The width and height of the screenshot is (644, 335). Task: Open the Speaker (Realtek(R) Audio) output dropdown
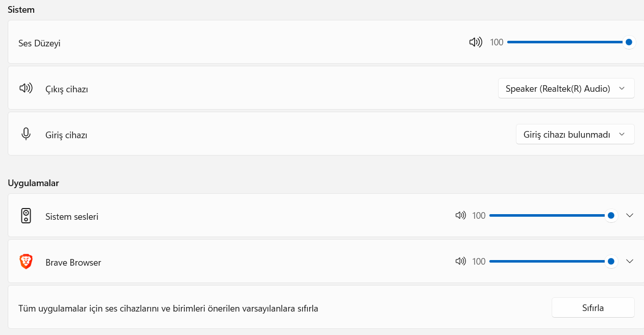(566, 88)
